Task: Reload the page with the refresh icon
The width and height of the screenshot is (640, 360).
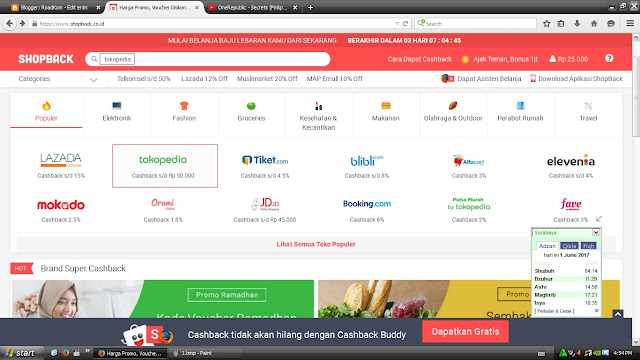Action: 405,24
